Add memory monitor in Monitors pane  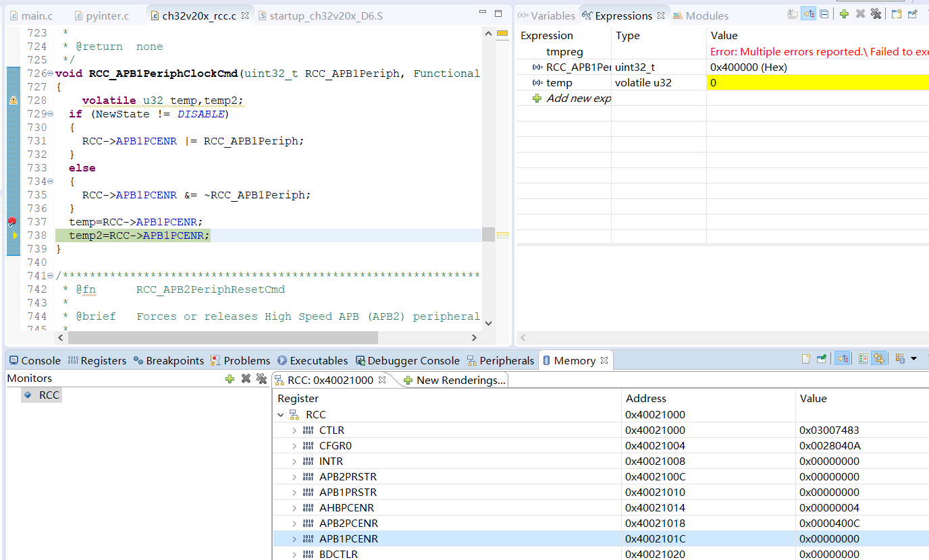[230, 379]
